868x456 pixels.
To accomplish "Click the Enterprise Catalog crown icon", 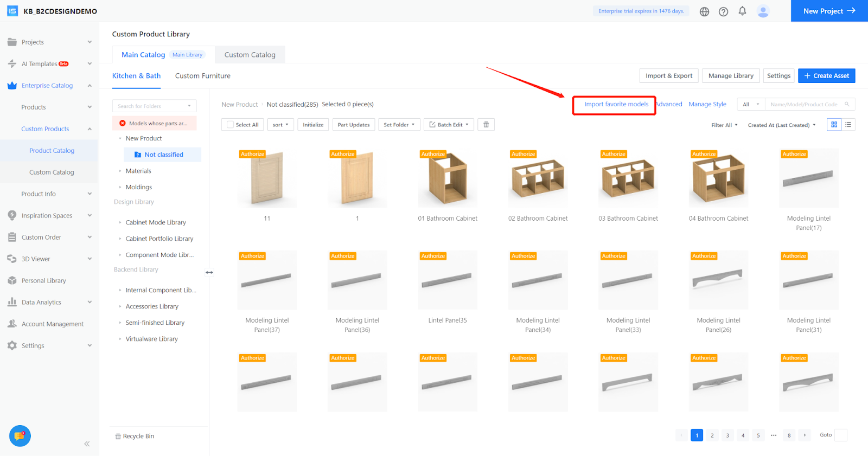I will [12, 86].
